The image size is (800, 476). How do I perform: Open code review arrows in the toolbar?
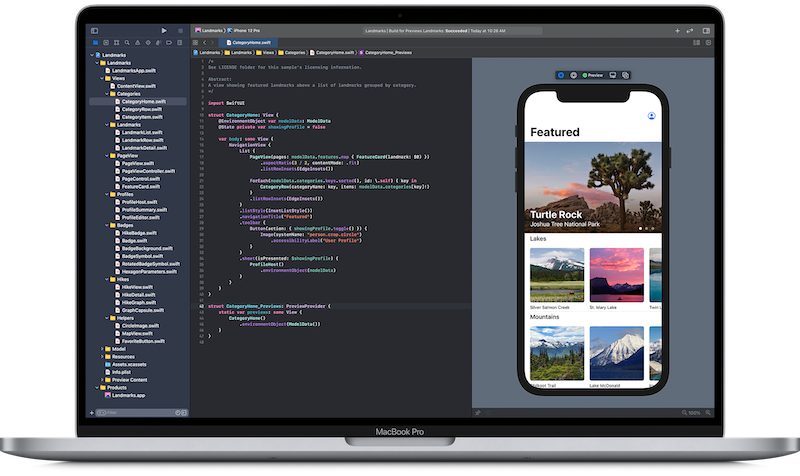tap(690, 31)
